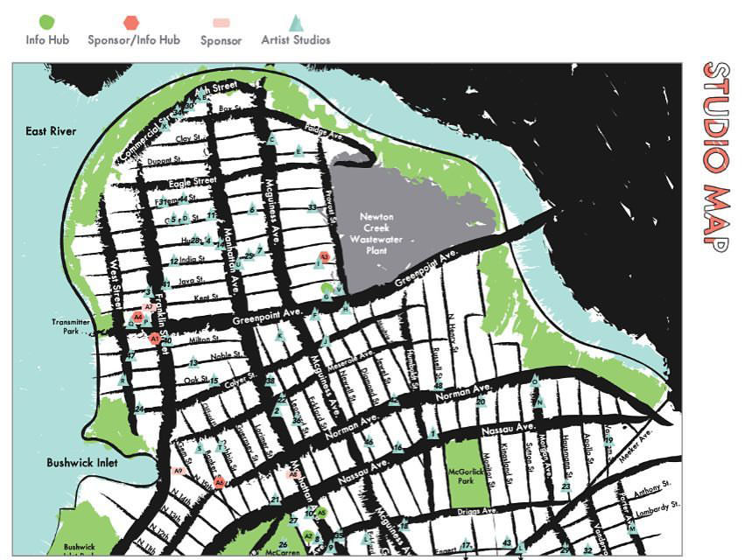The image size is (745, 560).
Task: Select the A6 hexagon marker on Nassau Ave
Action: [221, 481]
